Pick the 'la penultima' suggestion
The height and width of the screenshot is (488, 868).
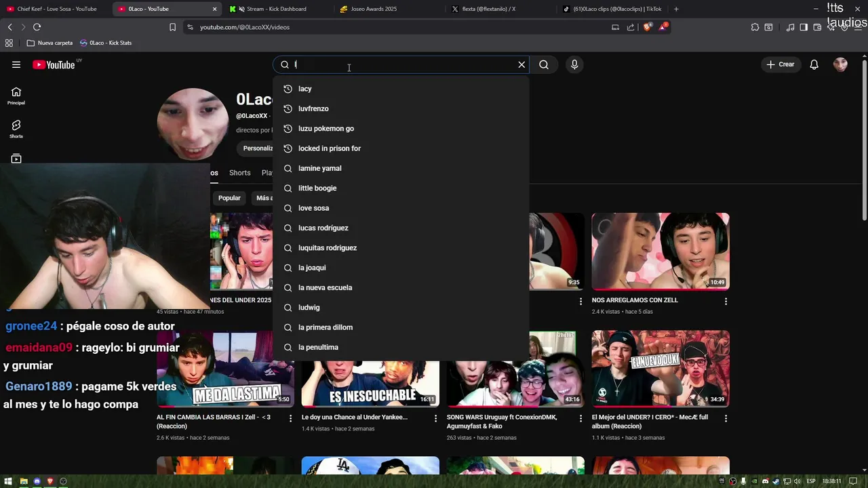[401, 347]
